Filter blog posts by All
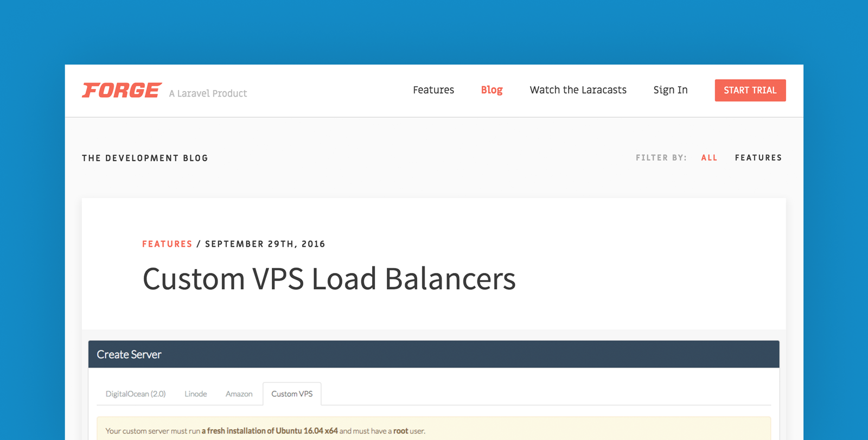The width and height of the screenshot is (868, 440). [x=709, y=158]
